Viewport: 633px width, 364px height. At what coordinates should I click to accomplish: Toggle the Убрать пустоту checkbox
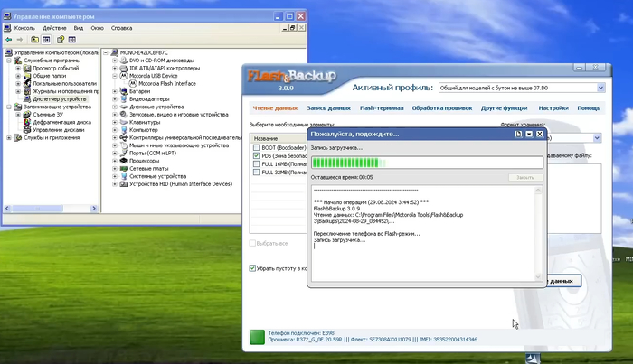pos(253,267)
